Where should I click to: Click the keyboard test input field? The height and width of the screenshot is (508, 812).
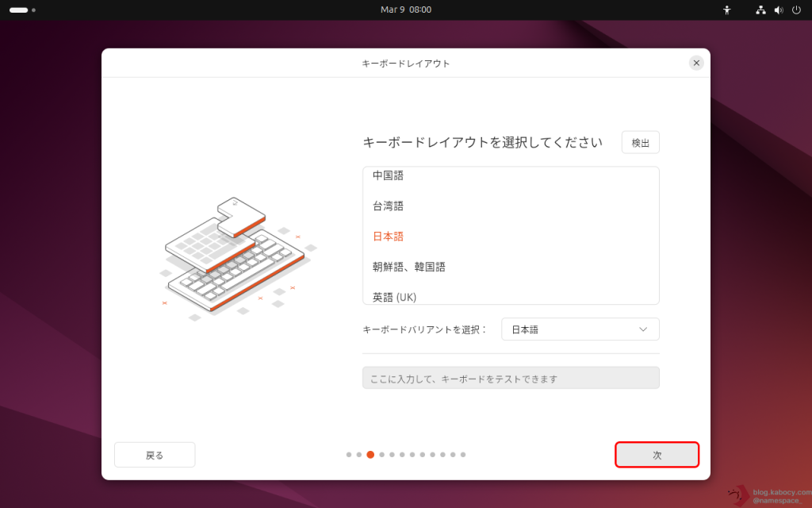point(511,378)
